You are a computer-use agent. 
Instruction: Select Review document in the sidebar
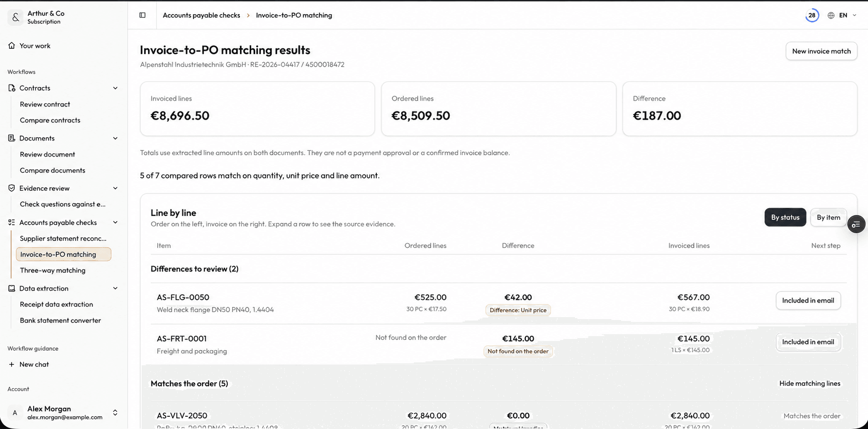[x=47, y=154]
